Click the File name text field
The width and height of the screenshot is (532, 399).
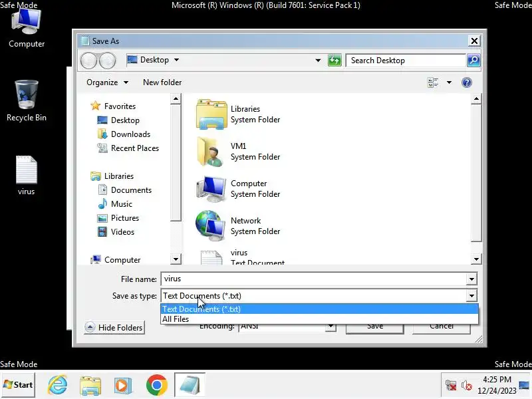click(x=314, y=279)
